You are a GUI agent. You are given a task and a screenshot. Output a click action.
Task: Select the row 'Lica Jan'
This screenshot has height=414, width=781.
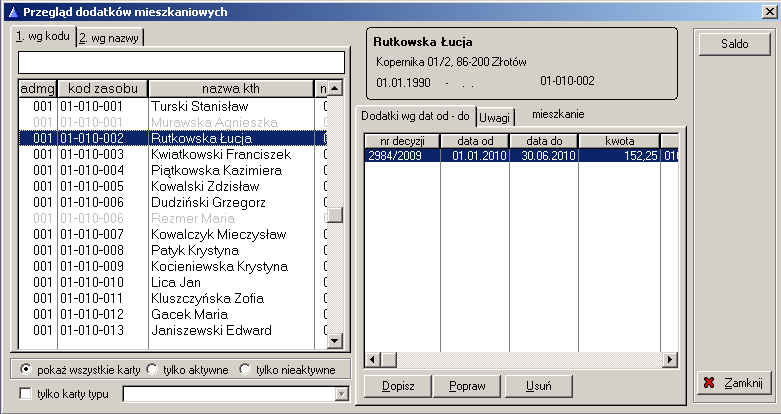[x=173, y=282]
